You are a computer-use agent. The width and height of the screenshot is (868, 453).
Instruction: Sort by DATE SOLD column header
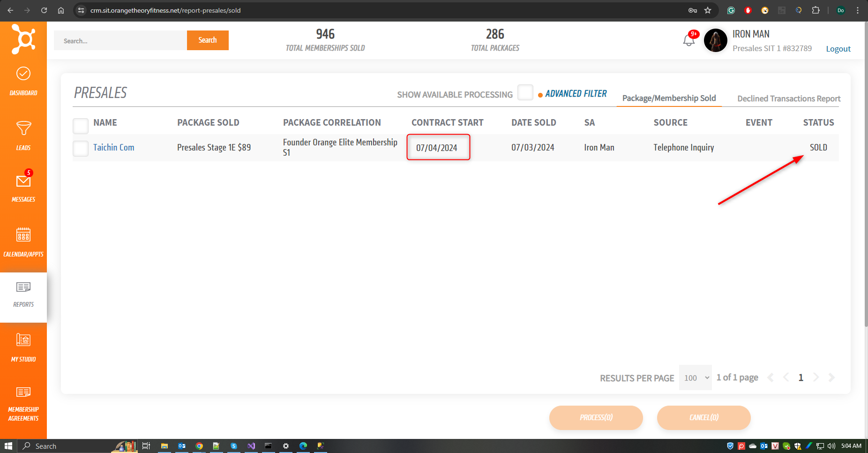534,122
